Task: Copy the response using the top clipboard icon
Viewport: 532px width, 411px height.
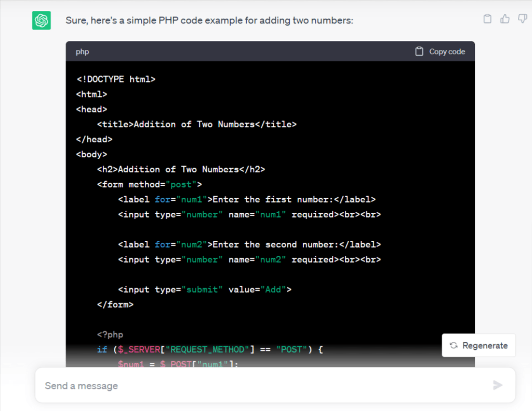Action: (487, 19)
